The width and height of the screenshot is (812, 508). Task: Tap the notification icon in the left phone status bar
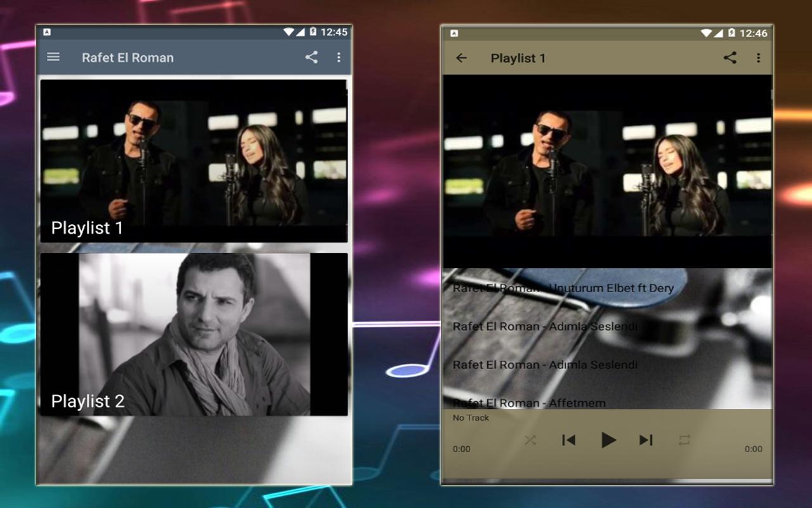[x=47, y=32]
